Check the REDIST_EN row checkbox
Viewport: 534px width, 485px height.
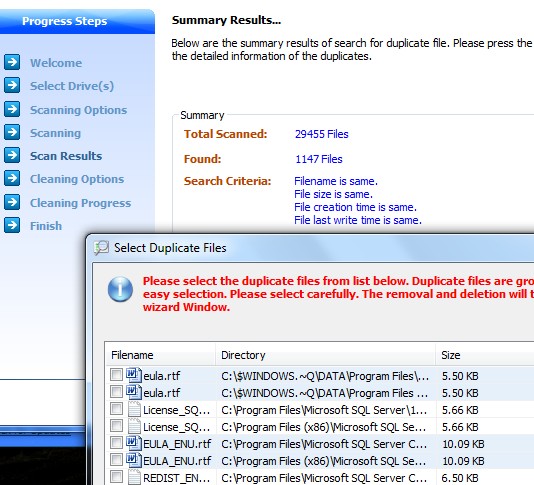tap(116, 476)
